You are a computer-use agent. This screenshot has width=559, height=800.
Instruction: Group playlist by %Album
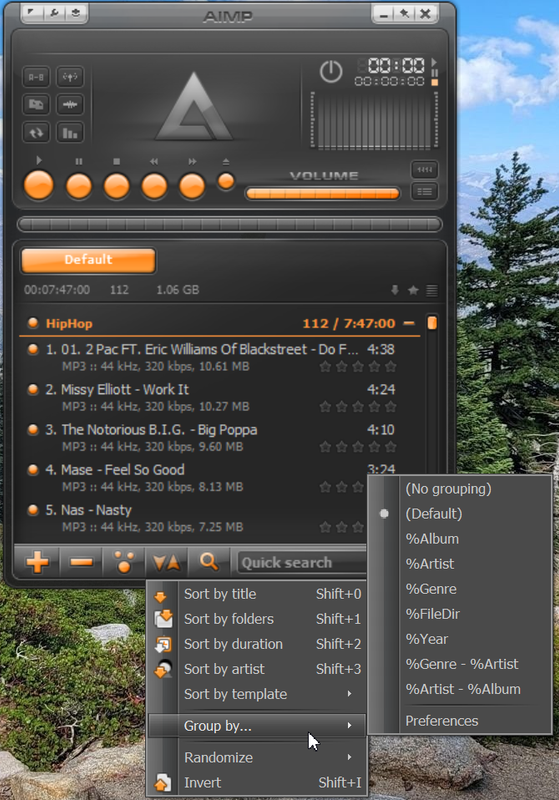pos(460,539)
